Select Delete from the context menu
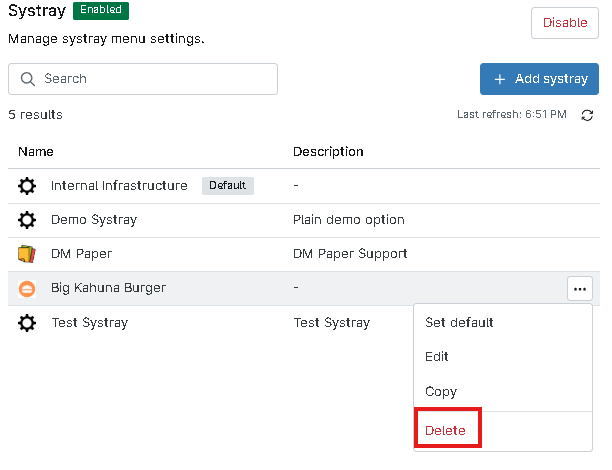Image resolution: width=612 pixels, height=470 pixels. coord(445,430)
